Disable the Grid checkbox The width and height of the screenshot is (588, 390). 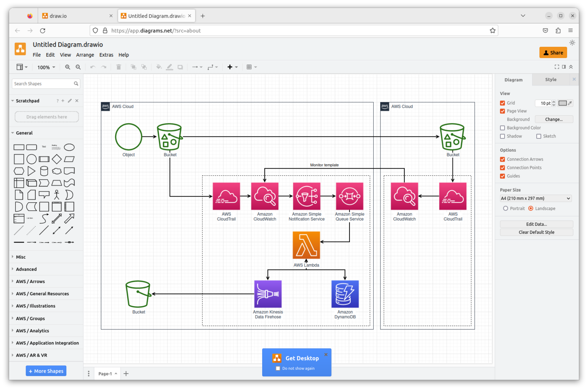coord(502,103)
